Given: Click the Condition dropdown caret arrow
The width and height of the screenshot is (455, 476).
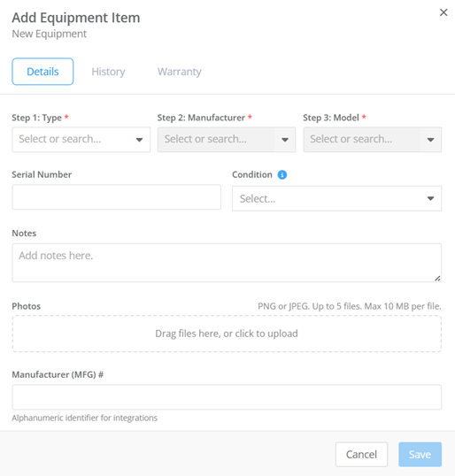Looking at the screenshot, I should 430,198.
